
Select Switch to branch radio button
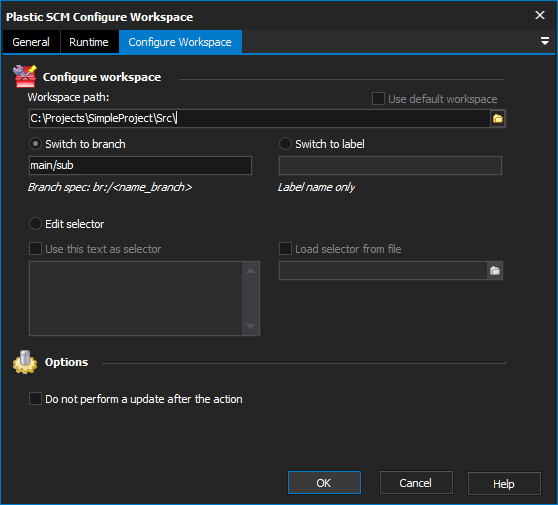(35, 144)
